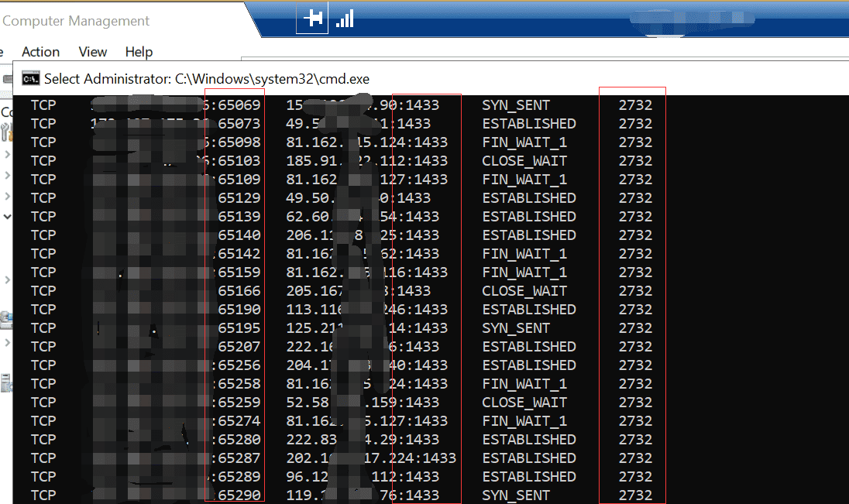Click the signal strength bars icon
Image resolution: width=849 pixels, height=504 pixels.
345,19
